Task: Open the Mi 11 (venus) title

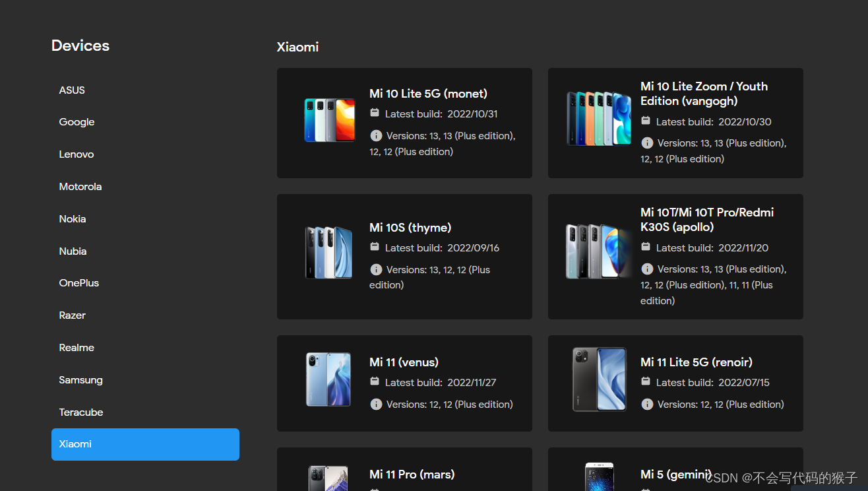Action: 404,362
